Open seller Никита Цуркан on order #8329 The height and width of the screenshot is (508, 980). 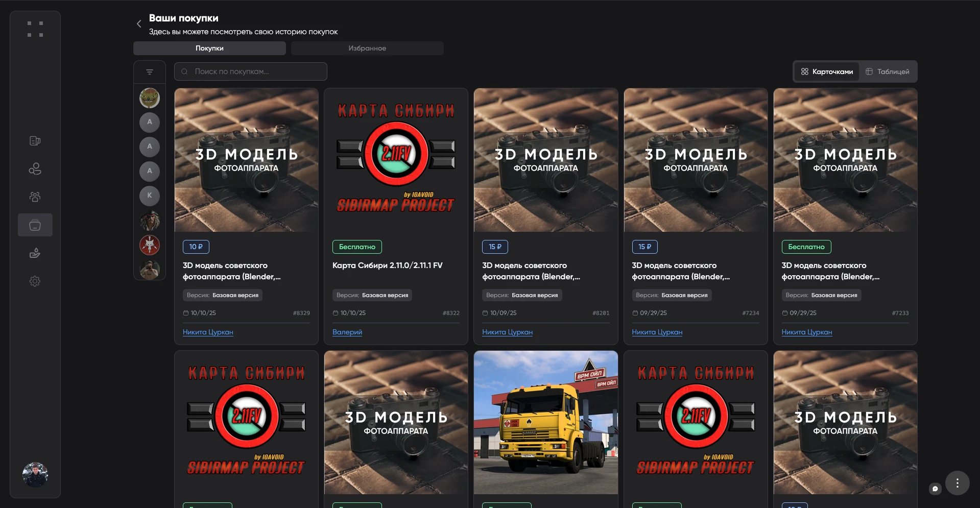click(x=208, y=332)
